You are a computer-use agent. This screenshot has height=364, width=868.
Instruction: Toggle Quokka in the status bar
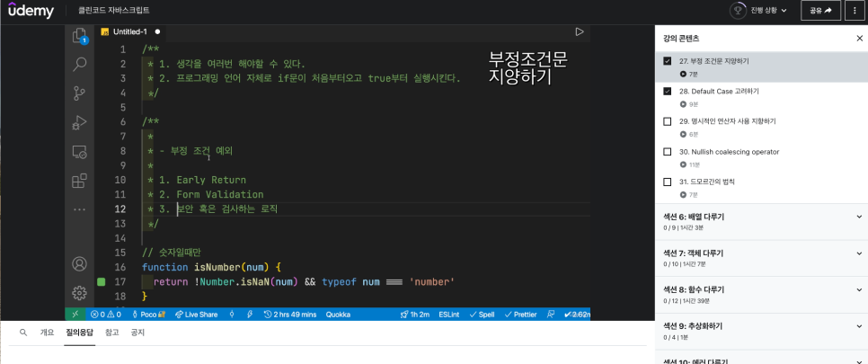tap(338, 315)
